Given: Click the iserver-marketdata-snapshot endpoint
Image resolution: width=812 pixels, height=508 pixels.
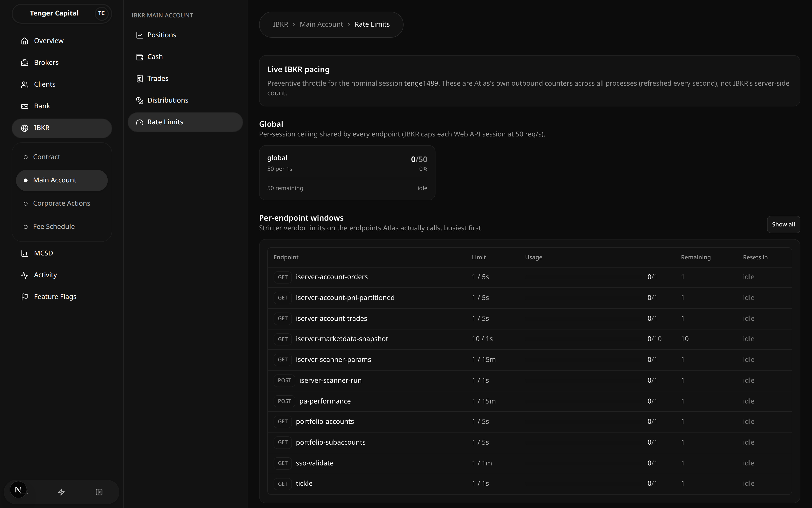Looking at the screenshot, I should pos(341,339).
